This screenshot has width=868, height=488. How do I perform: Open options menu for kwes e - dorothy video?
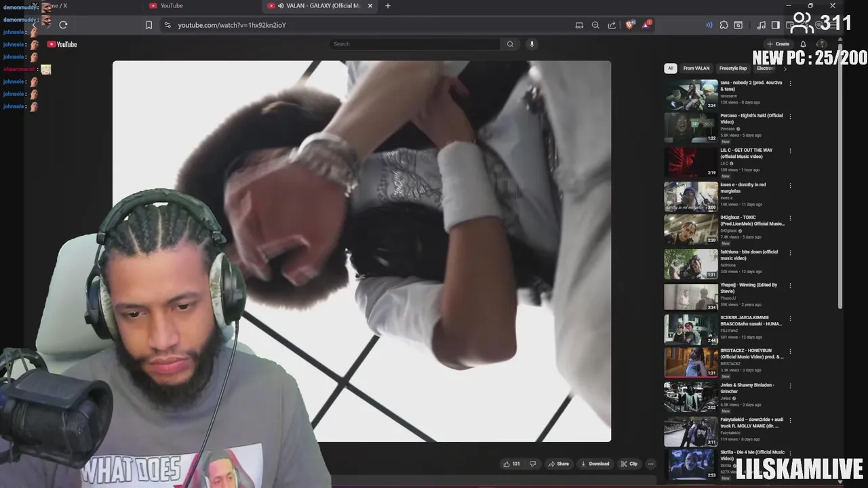pyautogui.click(x=790, y=185)
